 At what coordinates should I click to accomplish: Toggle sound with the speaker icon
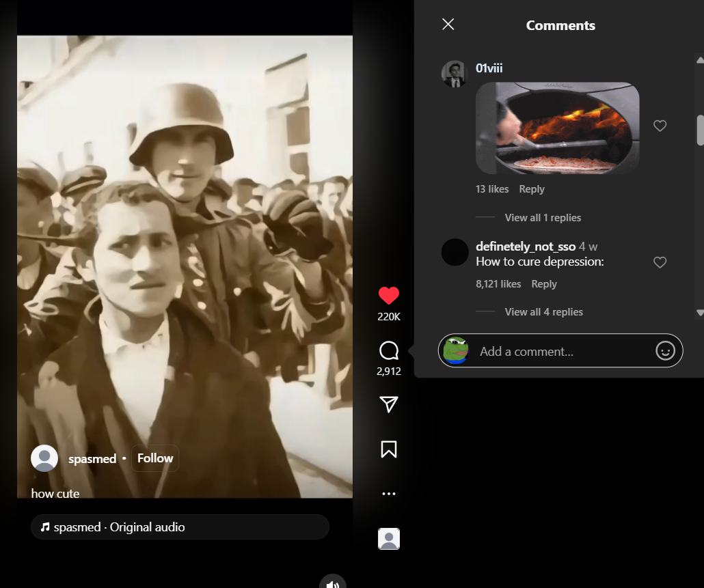[333, 582]
